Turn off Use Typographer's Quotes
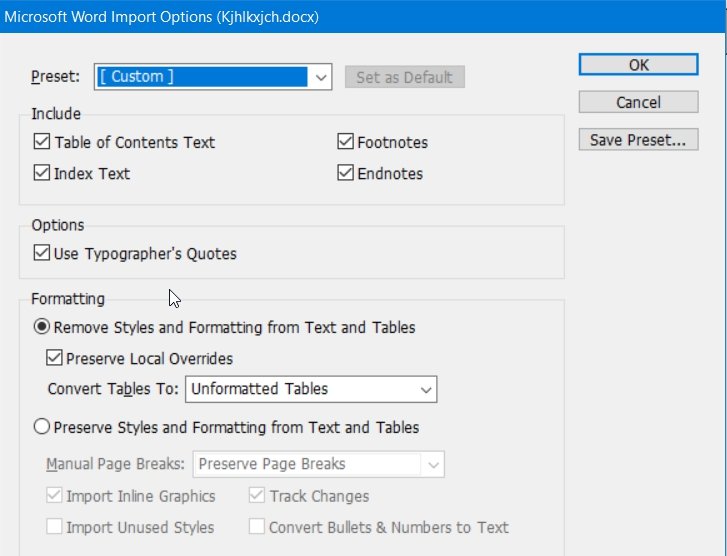The height and width of the screenshot is (556, 727). (42, 253)
